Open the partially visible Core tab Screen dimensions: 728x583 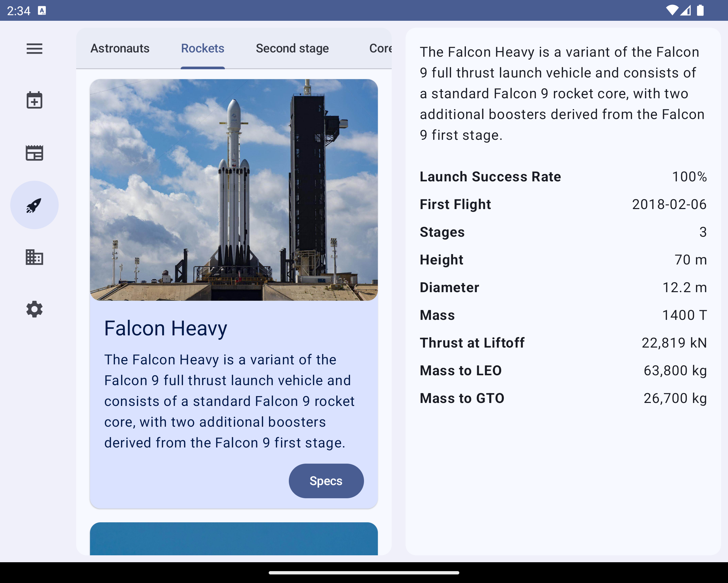click(380, 48)
